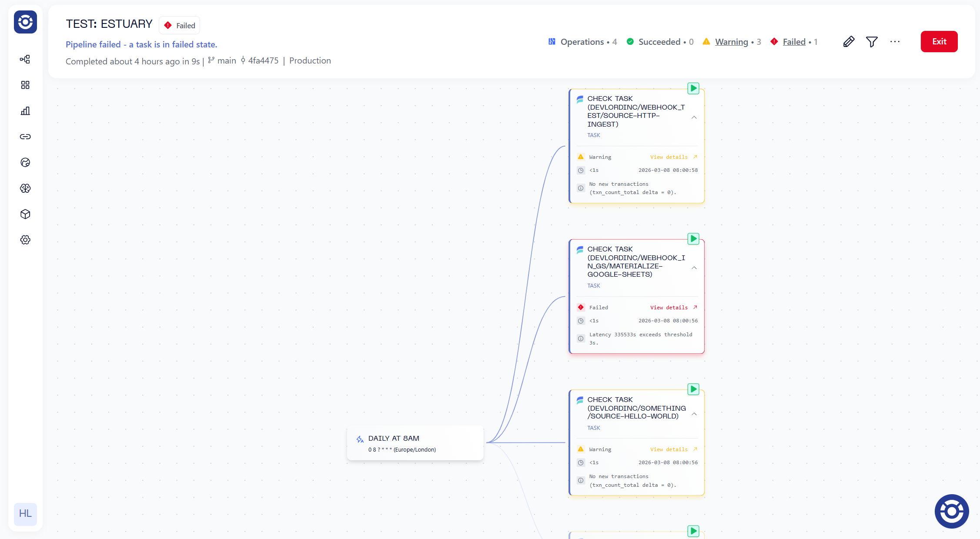Open the dashboard grid icon

tap(25, 85)
